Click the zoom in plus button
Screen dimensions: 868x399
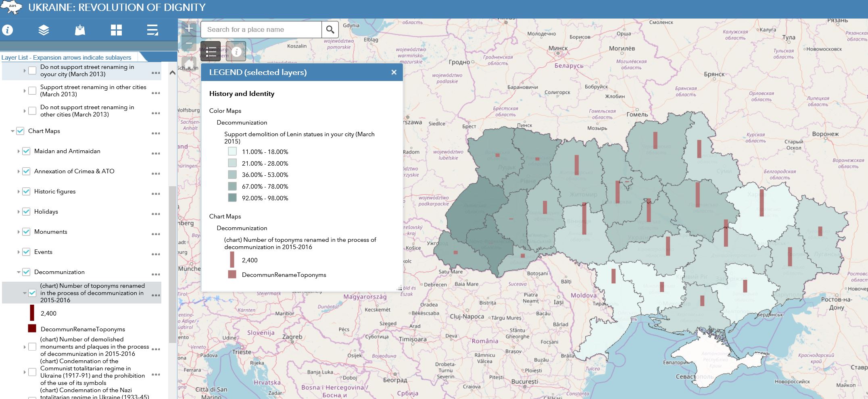point(189,29)
